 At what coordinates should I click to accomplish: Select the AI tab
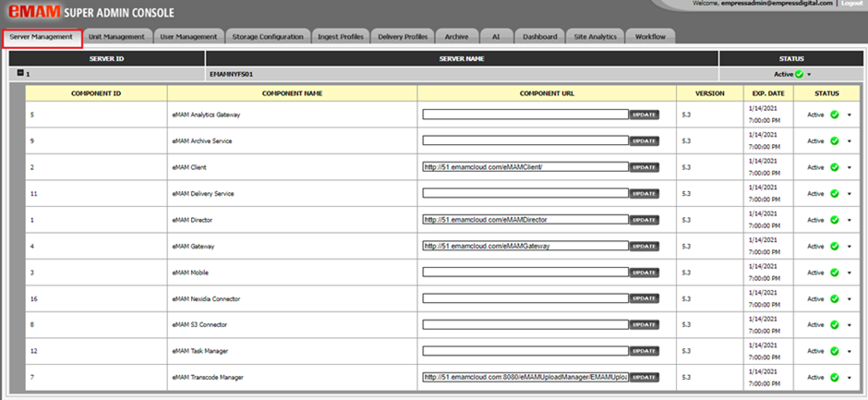[496, 37]
